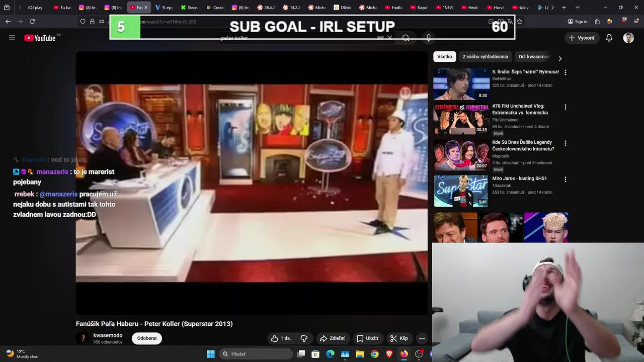Viewport: 644px width, 362px height.
Task: Open Brave browser from the taskbar
Action: click(x=389, y=354)
